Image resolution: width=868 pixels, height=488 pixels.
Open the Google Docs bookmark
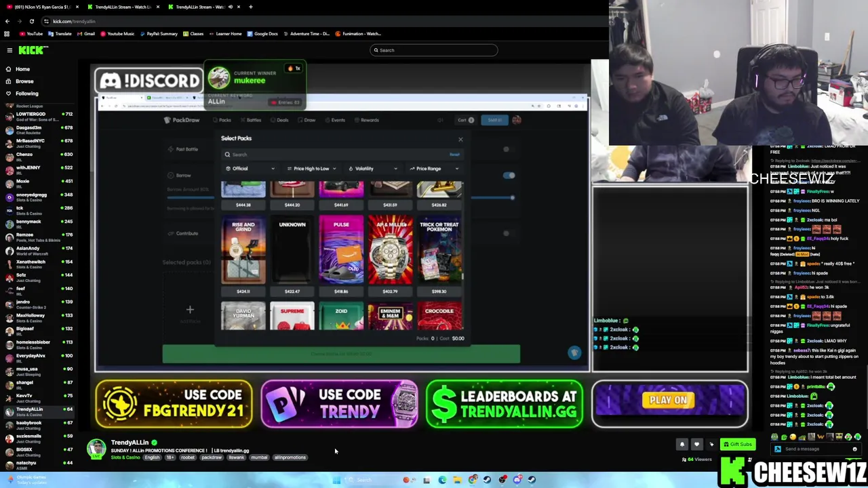[262, 33]
